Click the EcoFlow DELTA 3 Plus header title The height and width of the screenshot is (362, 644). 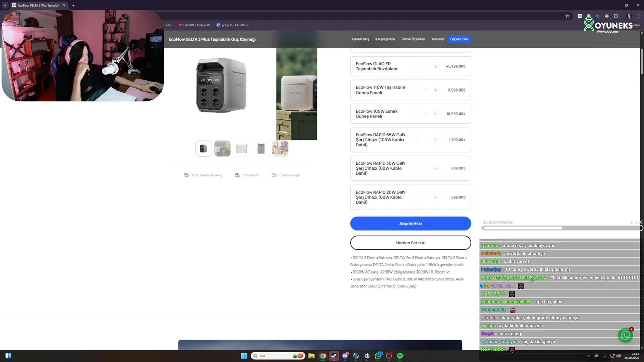[x=212, y=39]
